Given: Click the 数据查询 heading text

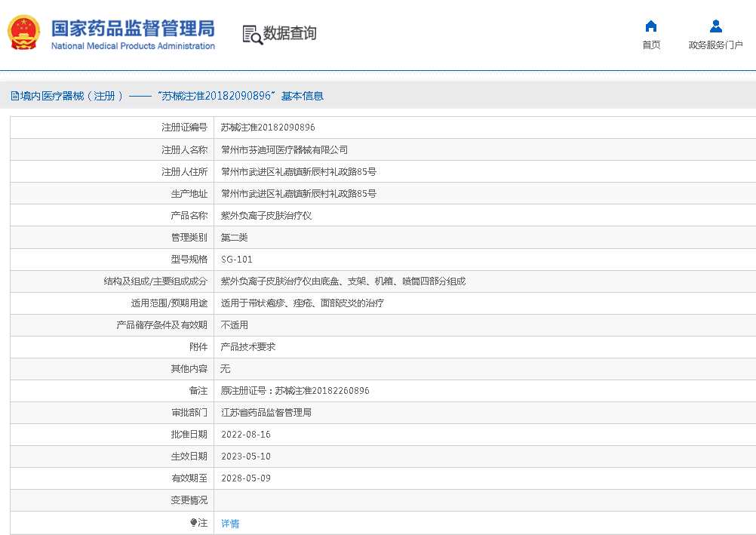Looking at the screenshot, I should click(290, 33).
